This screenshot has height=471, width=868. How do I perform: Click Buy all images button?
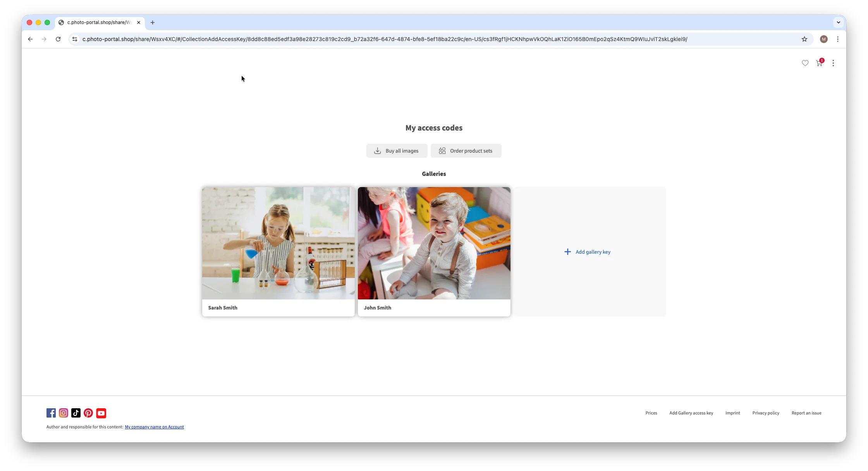(x=397, y=151)
